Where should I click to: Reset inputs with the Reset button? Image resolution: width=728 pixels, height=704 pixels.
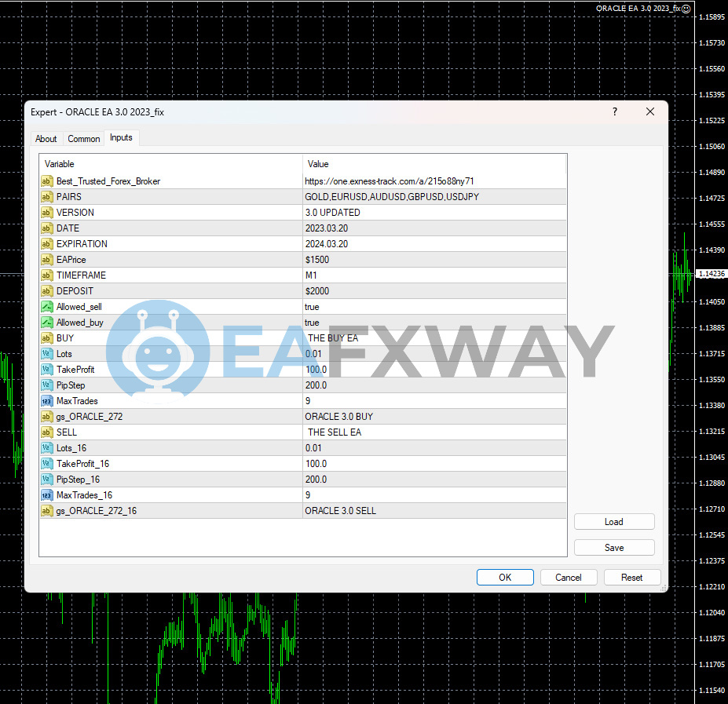pos(632,578)
